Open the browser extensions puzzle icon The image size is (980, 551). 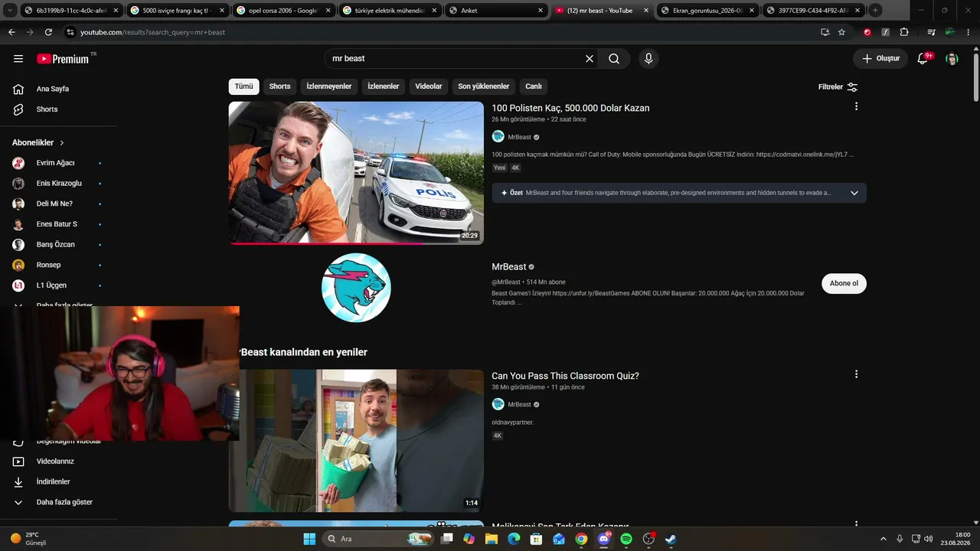[x=904, y=32]
